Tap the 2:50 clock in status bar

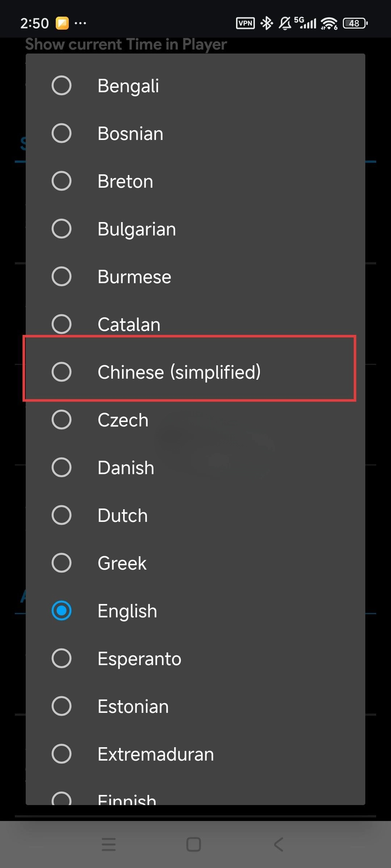(x=34, y=23)
